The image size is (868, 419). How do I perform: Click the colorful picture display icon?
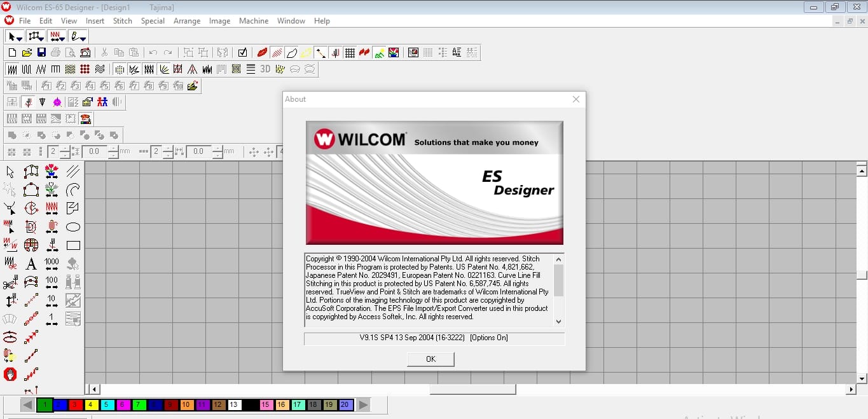[394, 53]
